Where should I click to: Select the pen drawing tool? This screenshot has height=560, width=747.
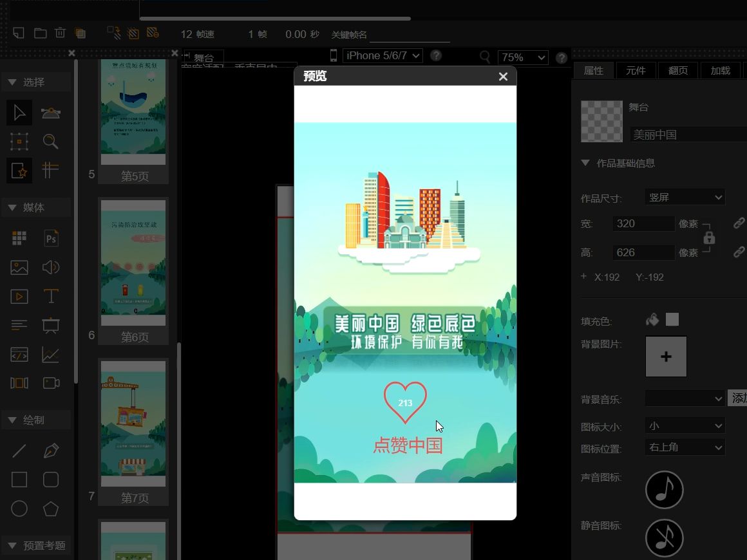[51, 450]
